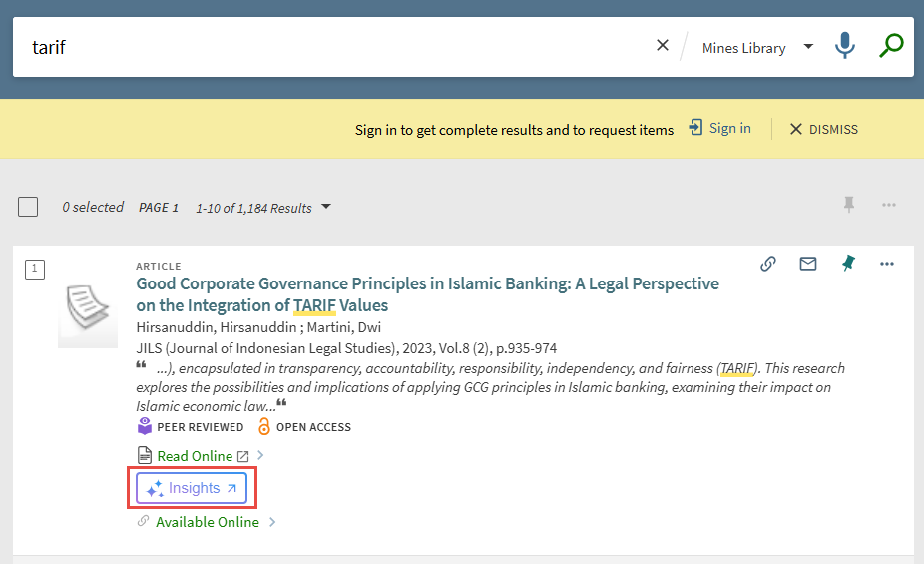Activate voice search microphone icon

tap(845, 46)
